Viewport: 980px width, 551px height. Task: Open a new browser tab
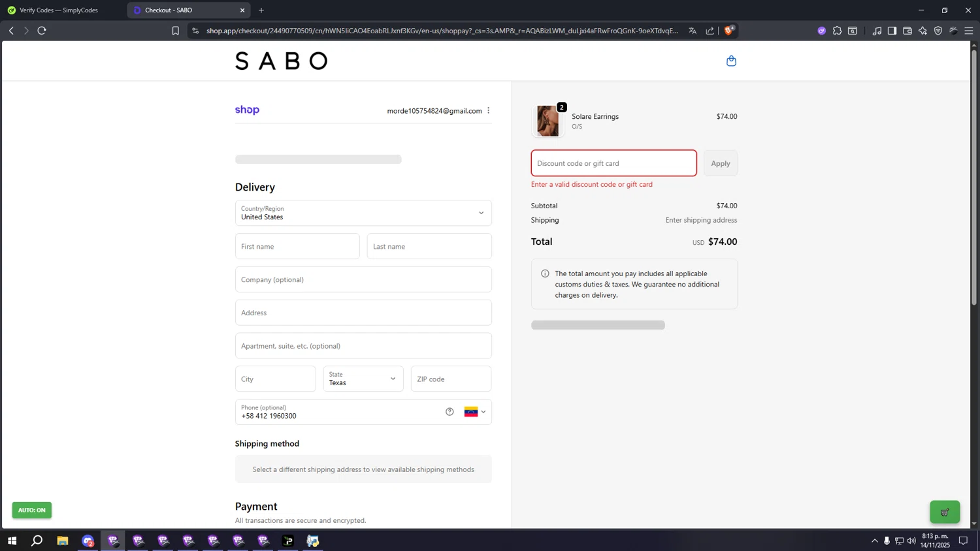tap(261, 10)
